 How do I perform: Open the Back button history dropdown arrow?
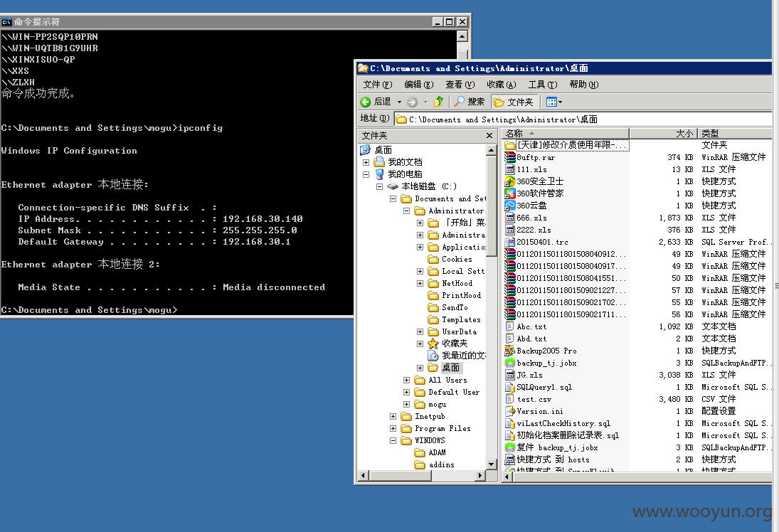(399, 102)
